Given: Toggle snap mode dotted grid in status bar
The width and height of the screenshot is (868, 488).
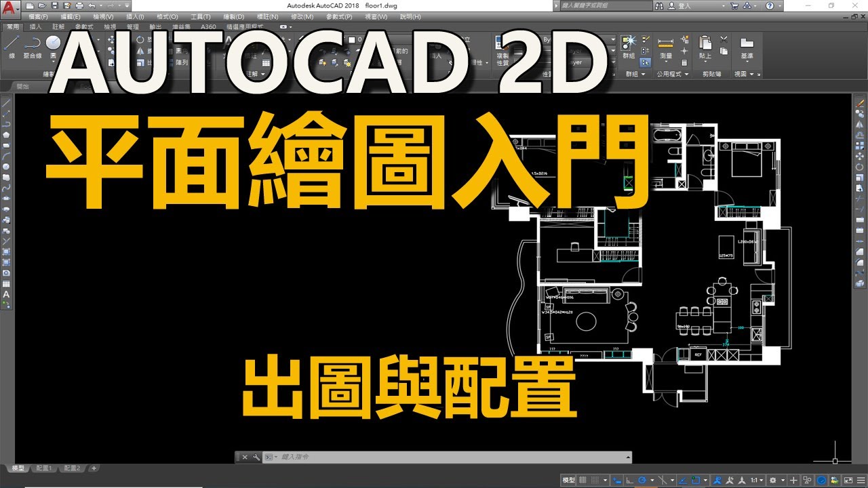Looking at the screenshot, I should click(x=595, y=479).
